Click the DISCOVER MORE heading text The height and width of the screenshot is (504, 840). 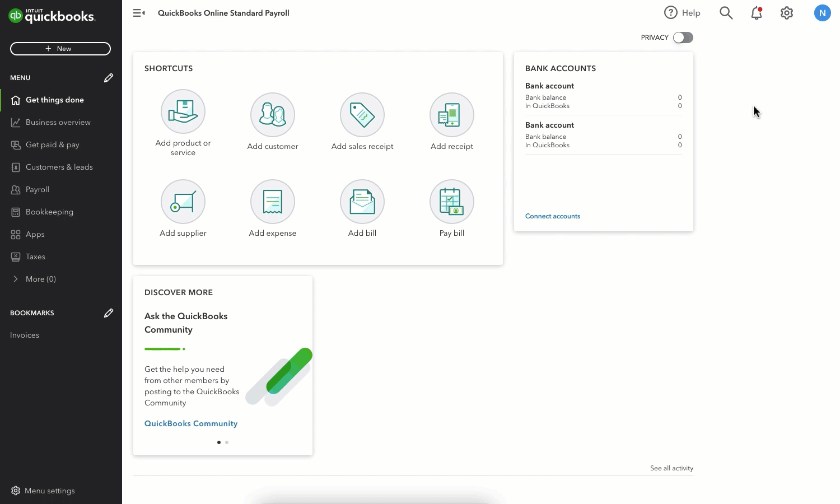click(x=179, y=292)
